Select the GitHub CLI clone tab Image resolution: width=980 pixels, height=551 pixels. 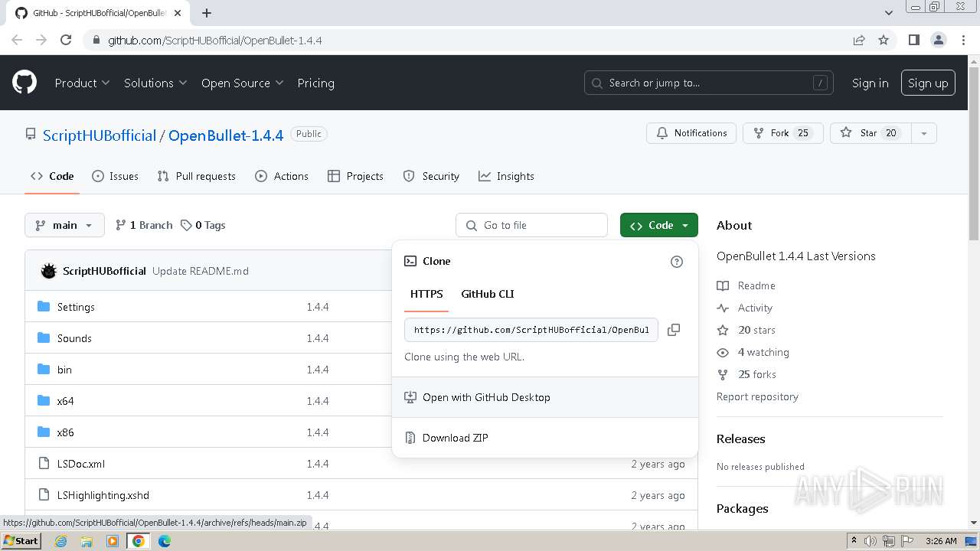pyautogui.click(x=488, y=294)
